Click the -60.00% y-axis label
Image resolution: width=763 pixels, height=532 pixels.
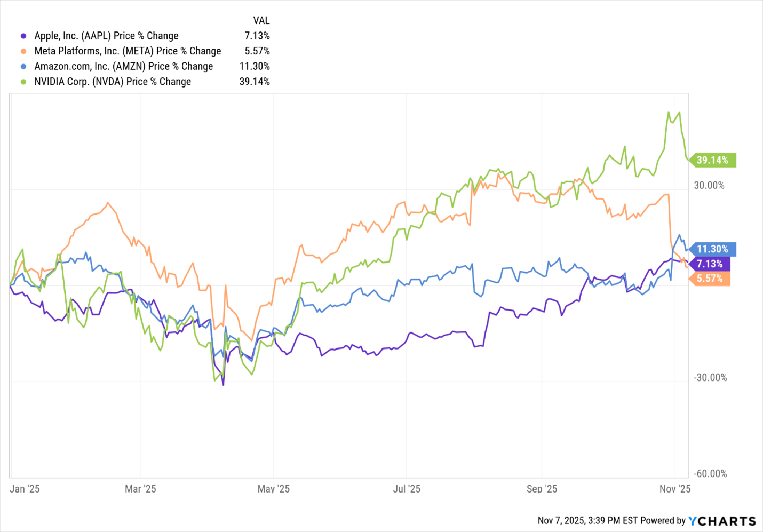[710, 474]
